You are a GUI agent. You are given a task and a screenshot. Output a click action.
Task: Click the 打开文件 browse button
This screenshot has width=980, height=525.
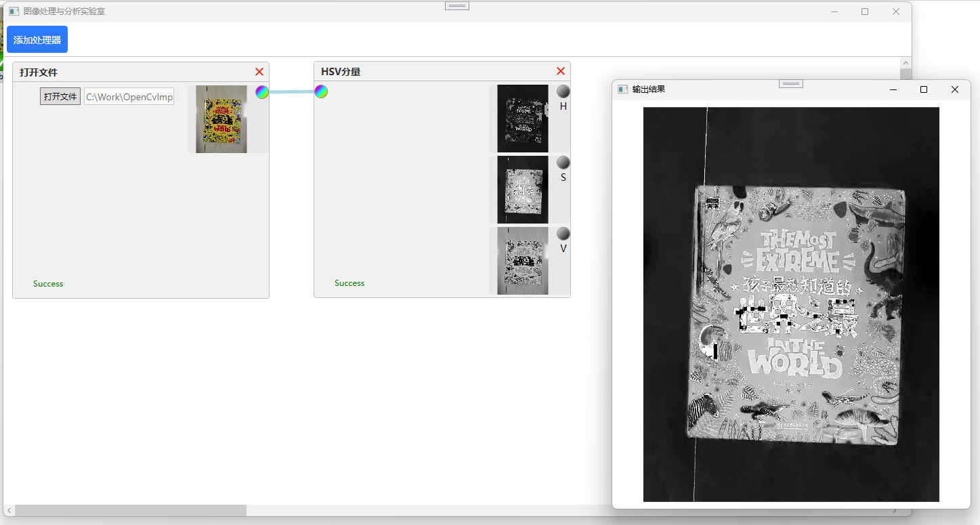60,96
